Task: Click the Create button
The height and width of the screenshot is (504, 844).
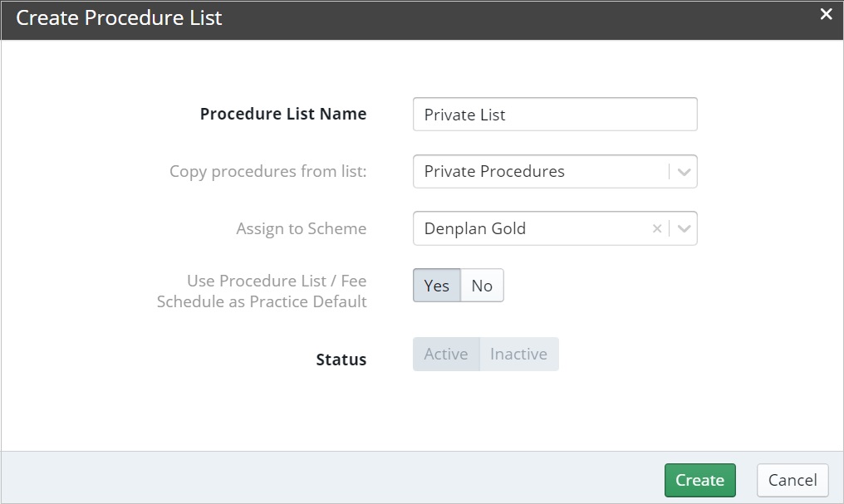Action: (x=699, y=480)
